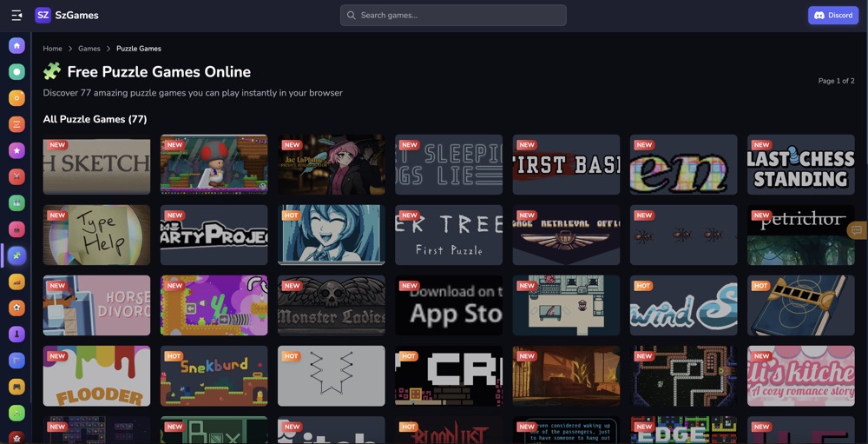
Task: Open the Type Help game card
Action: pyautogui.click(x=96, y=235)
